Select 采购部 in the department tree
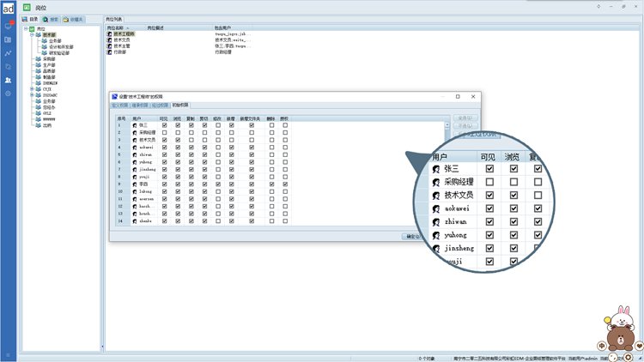 click(48, 58)
